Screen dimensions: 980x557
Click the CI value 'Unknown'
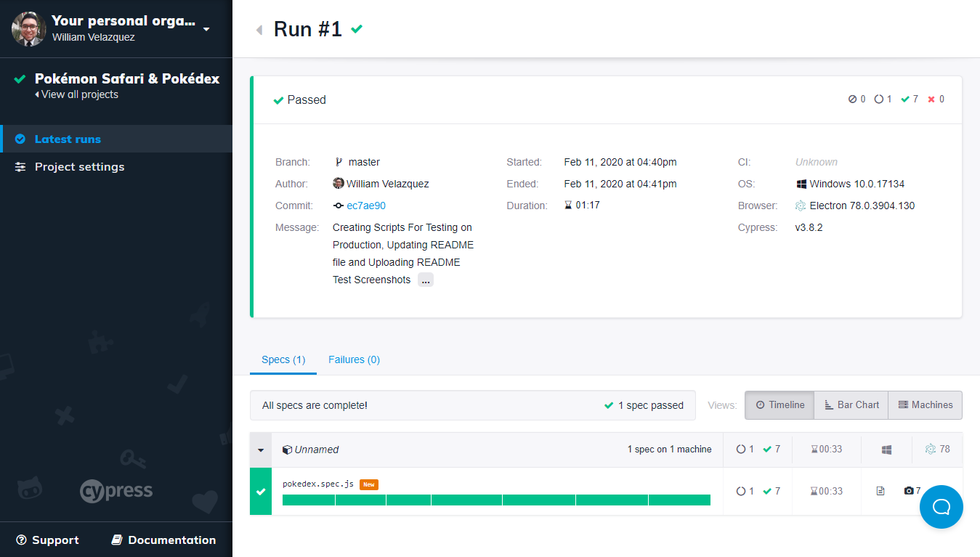[817, 162]
